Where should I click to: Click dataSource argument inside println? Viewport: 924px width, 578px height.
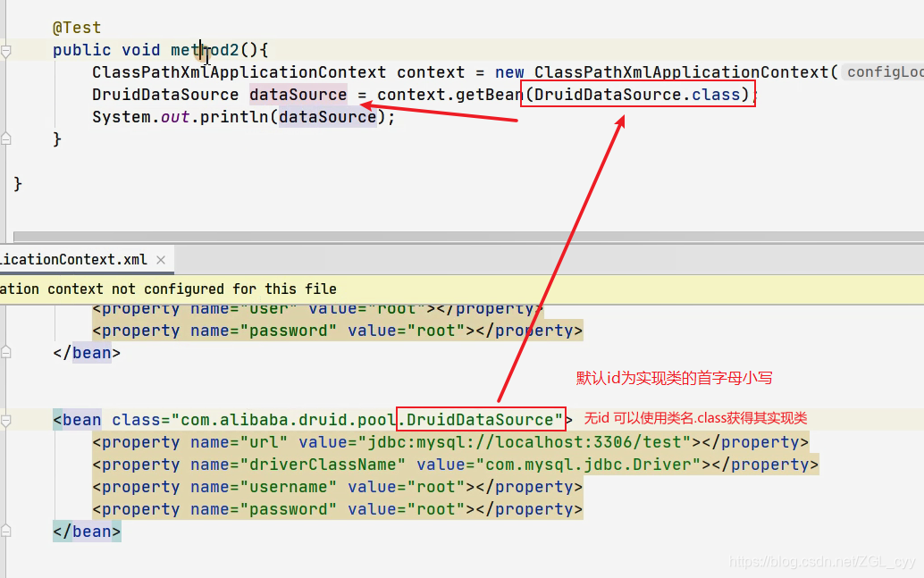pyautogui.click(x=328, y=117)
